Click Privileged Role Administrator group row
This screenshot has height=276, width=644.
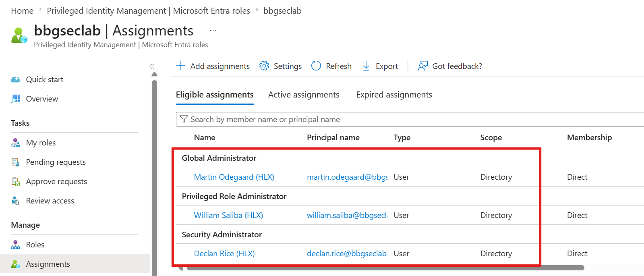pyautogui.click(x=410, y=196)
